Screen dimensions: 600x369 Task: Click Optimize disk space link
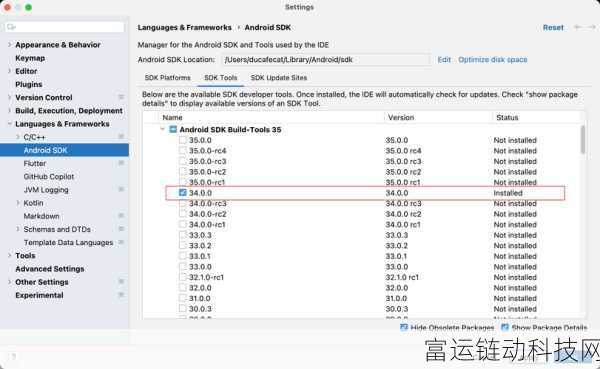click(492, 60)
